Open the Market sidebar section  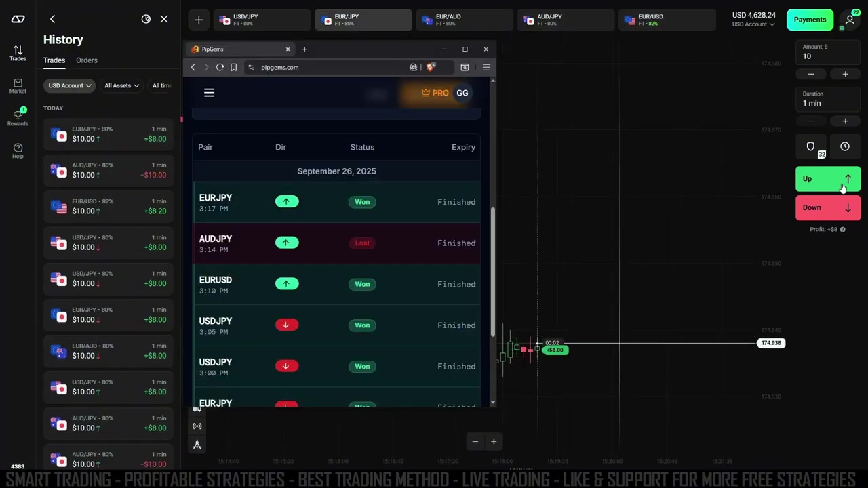click(x=18, y=85)
